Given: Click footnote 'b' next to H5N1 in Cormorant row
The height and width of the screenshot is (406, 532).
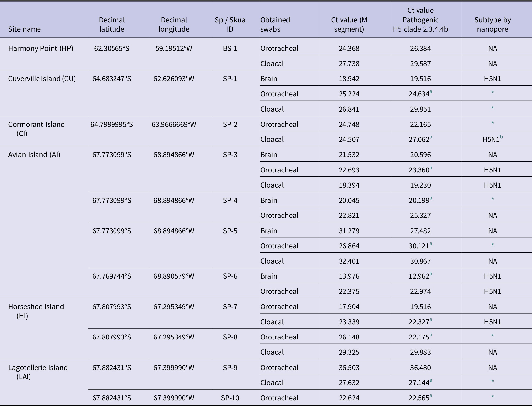Looking at the screenshot, I should click(501, 137).
